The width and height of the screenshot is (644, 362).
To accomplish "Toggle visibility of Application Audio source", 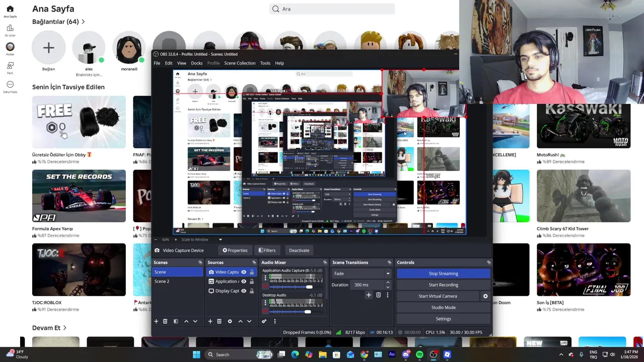I will tap(244, 282).
